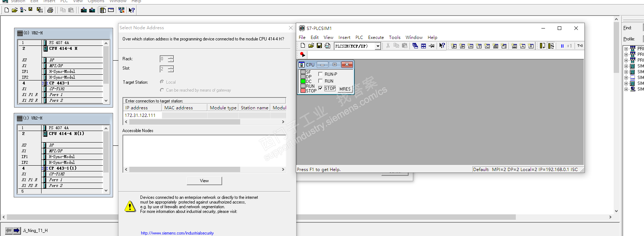The width and height of the screenshot is (644, 236).
Task: Click the MRES button in CPU window
Action: click(x=345, y=89)
